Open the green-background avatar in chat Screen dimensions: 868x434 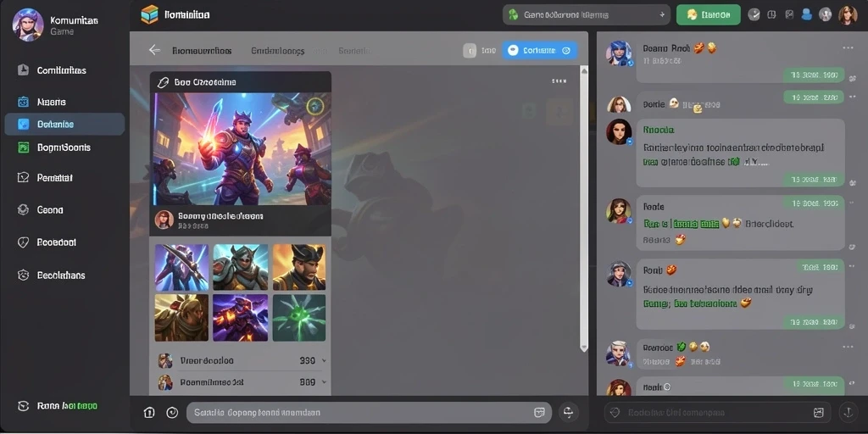[x=619, y=211]
